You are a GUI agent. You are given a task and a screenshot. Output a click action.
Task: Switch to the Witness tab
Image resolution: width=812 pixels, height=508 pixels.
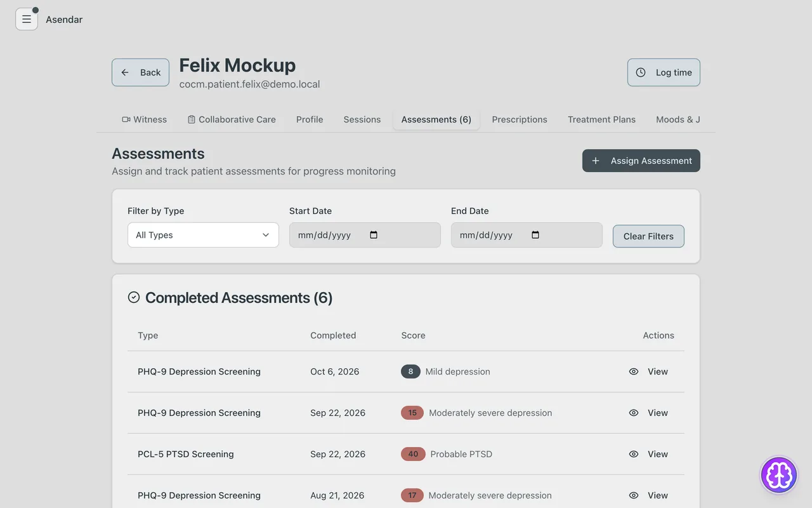coord(144,119)
